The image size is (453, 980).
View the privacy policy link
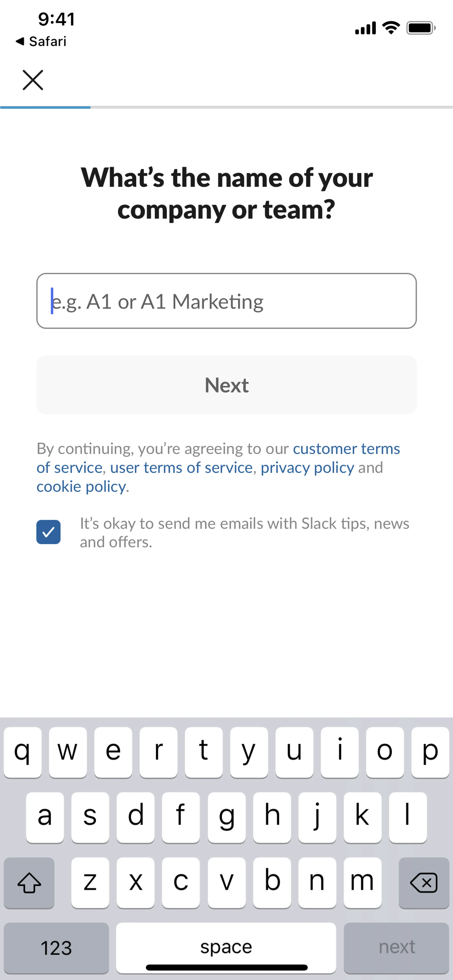[x=307, y=467]
